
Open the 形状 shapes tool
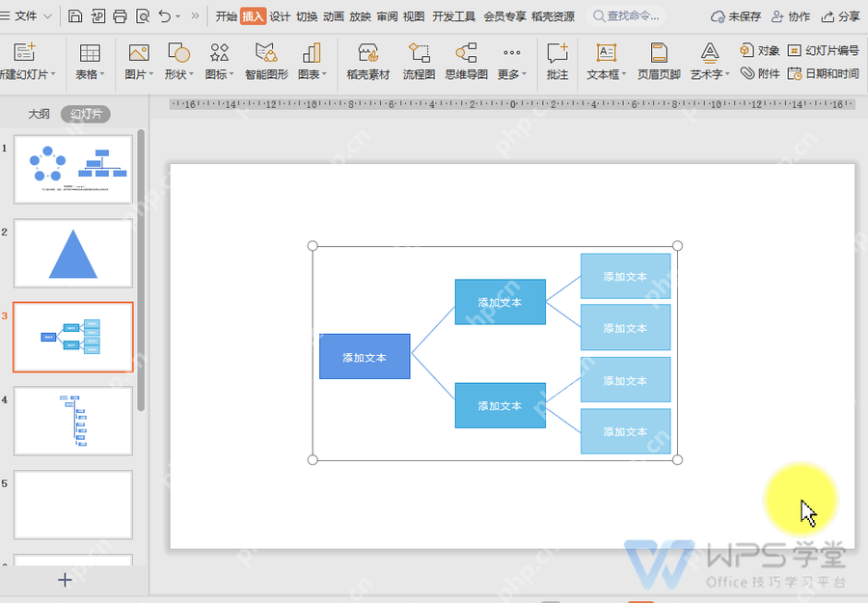click(x=178, y=61)
